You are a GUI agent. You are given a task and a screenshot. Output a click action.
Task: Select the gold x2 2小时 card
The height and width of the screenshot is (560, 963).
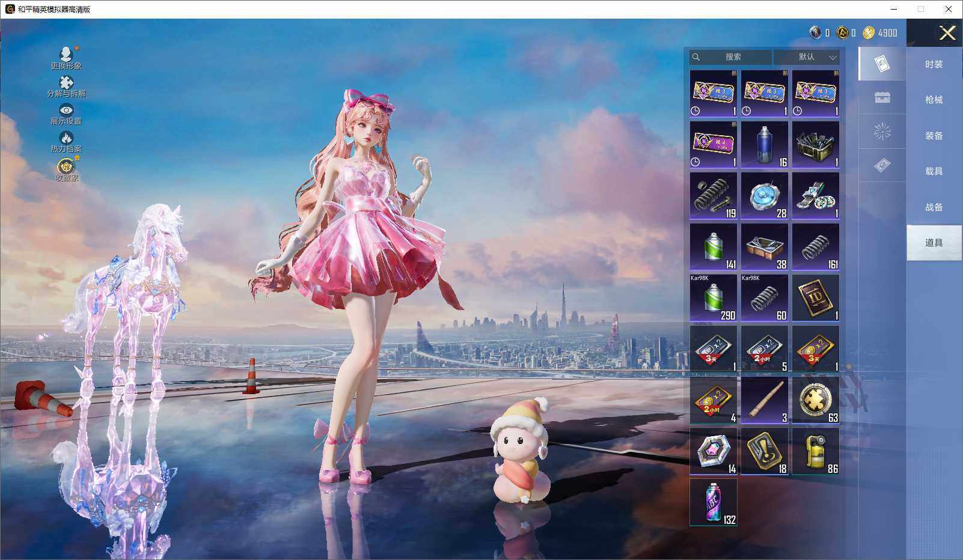tap(714, 400)
